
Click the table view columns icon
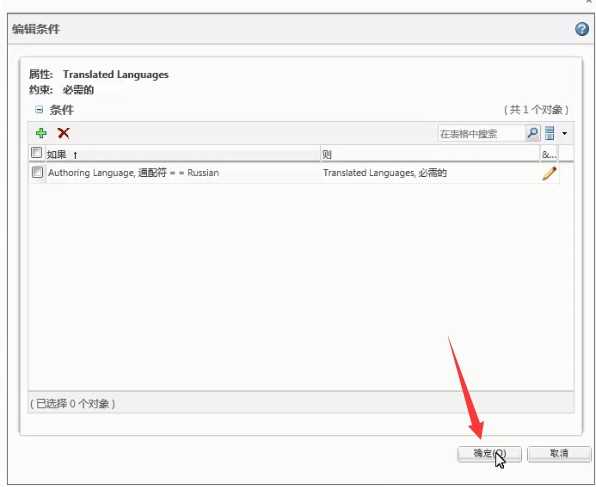[549, 133]
